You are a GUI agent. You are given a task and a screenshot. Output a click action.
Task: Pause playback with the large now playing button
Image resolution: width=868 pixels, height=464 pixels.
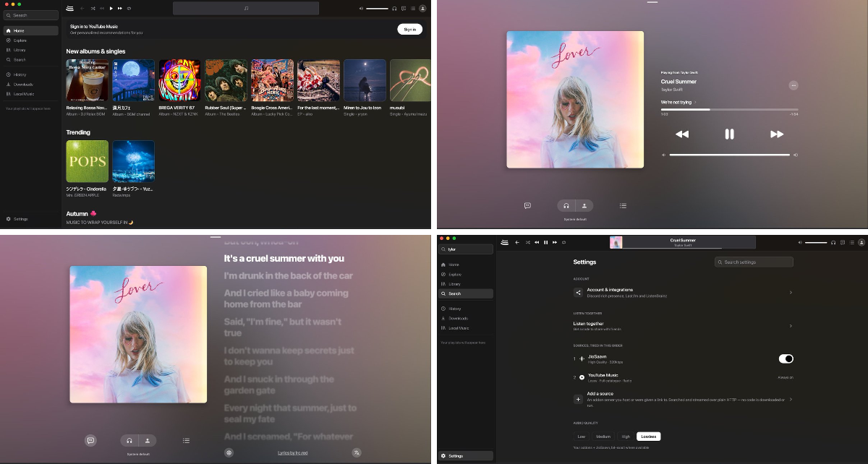(x=729, y=134)
